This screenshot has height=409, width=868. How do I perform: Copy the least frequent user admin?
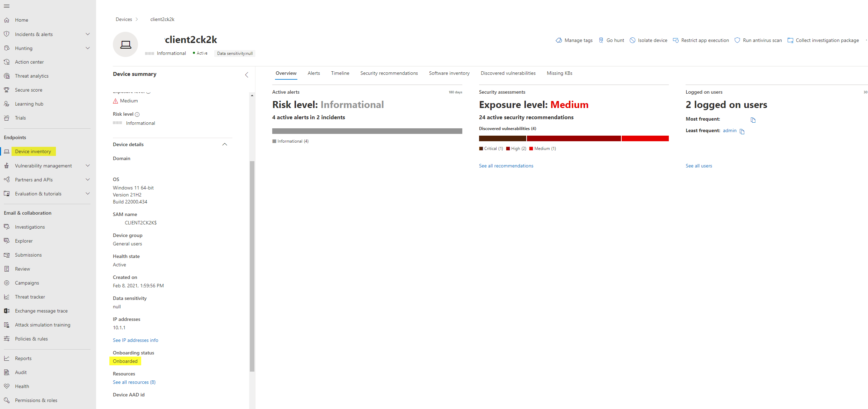(742, 131)
